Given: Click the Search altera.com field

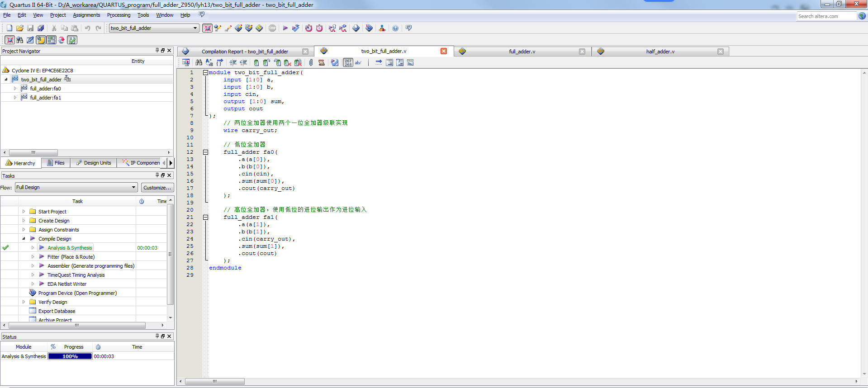Looking at the screenshot, I should click(826, 16).
